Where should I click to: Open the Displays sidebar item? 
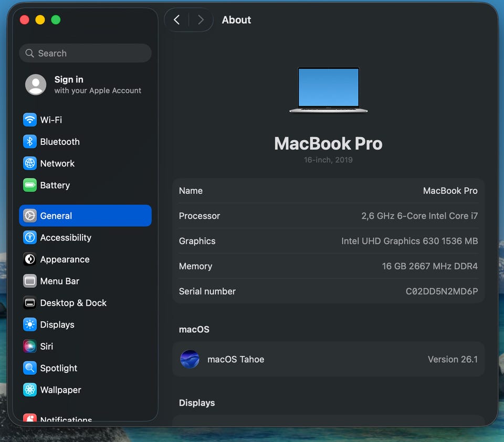pyautogui.click(x=57, y=324)
